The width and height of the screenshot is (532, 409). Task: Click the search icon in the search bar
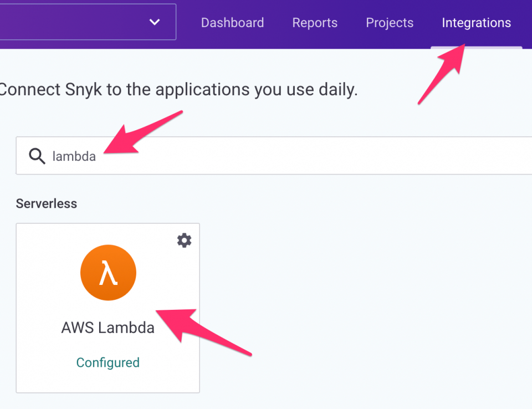coord(37,156)
